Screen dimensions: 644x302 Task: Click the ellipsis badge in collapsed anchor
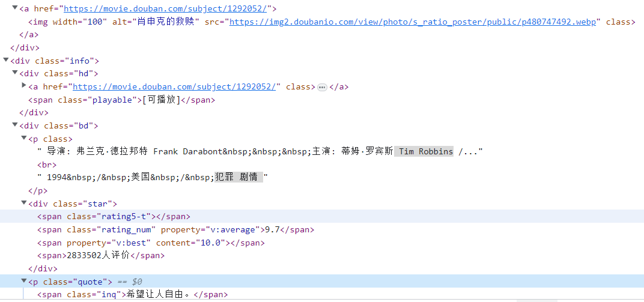click(322, 87)
